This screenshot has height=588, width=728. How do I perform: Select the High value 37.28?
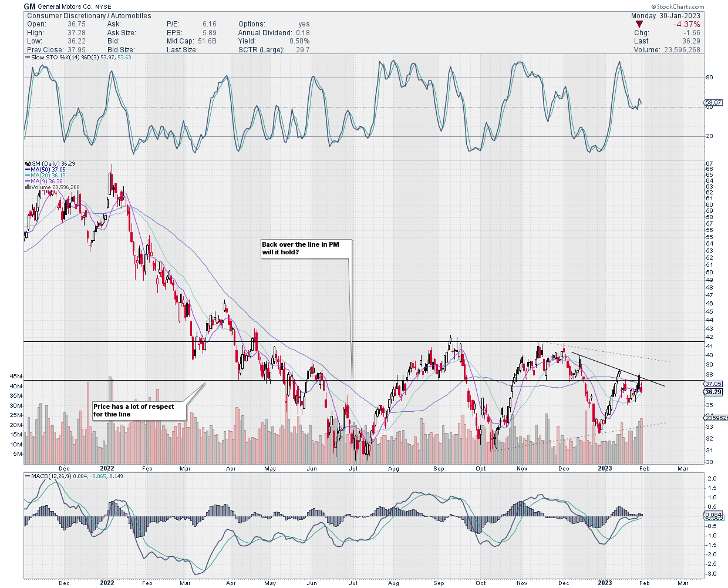76,33
